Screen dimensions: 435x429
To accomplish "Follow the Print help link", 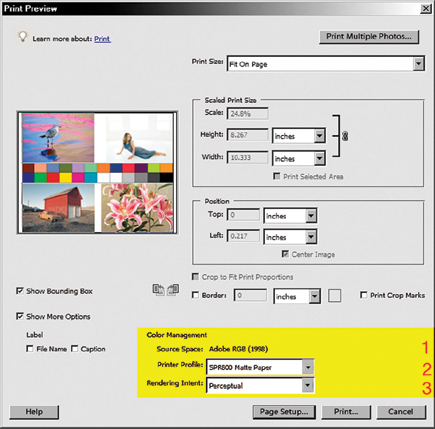I will [102, 39].
